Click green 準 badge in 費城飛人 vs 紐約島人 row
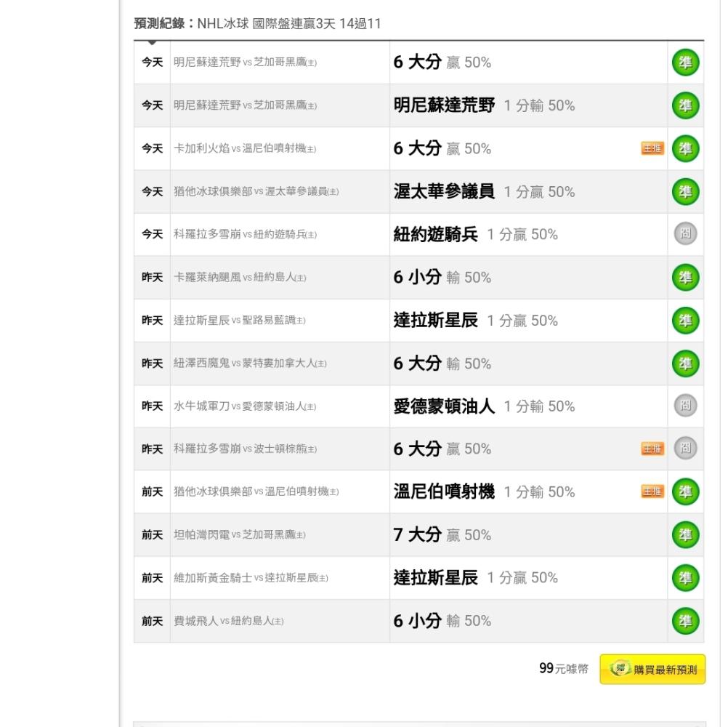This screenshot has width=728, height=727. (x=685, y=621)
